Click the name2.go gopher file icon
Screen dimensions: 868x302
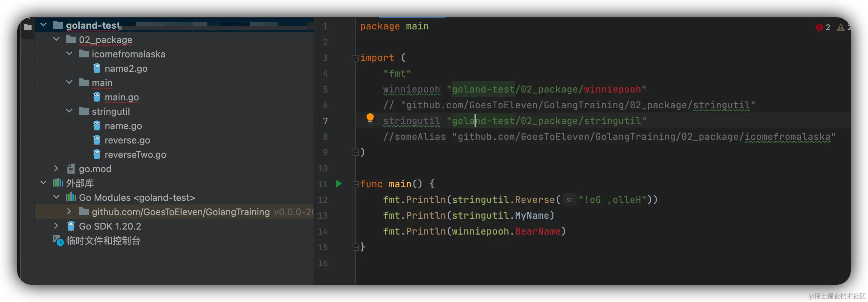click(x=97, y=68)
